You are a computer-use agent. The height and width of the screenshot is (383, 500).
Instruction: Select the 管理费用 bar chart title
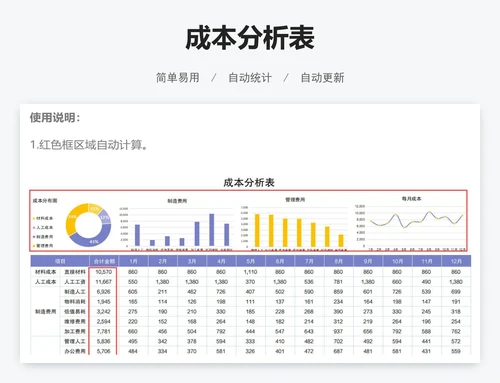pos(295,200)
